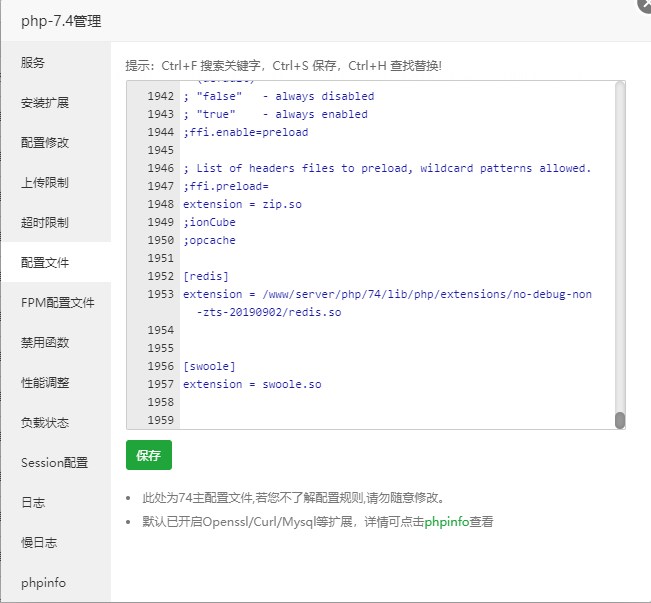The width and height of the screenshot is (651, 603).
Task: Click line number 1959 in gutter
Action: coord(161,420)
